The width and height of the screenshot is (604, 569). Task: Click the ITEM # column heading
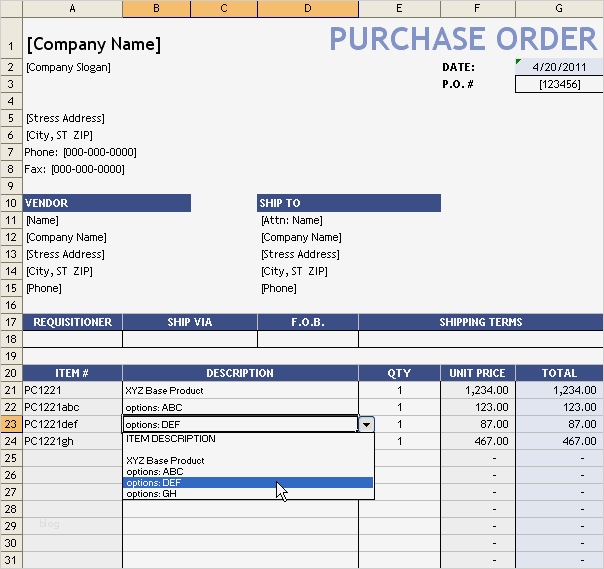coord(72,373)
